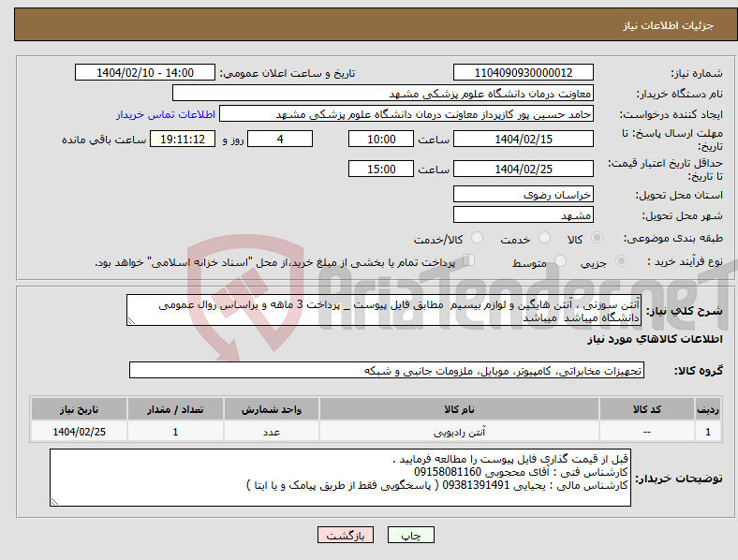Click the buyer organization name field
Screen dimensions: 738x560
383,93
